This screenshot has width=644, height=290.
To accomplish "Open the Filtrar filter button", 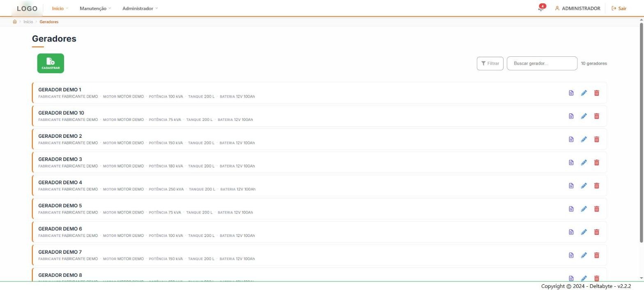I will 490,63.
